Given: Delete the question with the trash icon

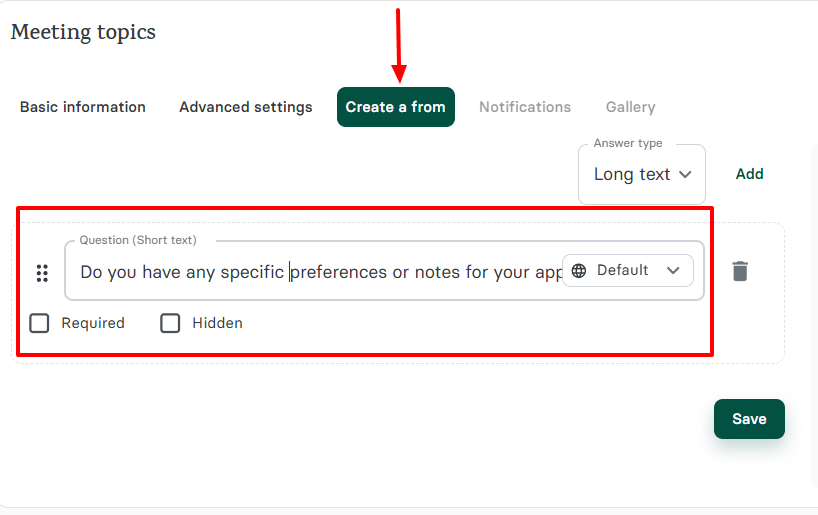Looking at the screenshot, I should (740, 271).
